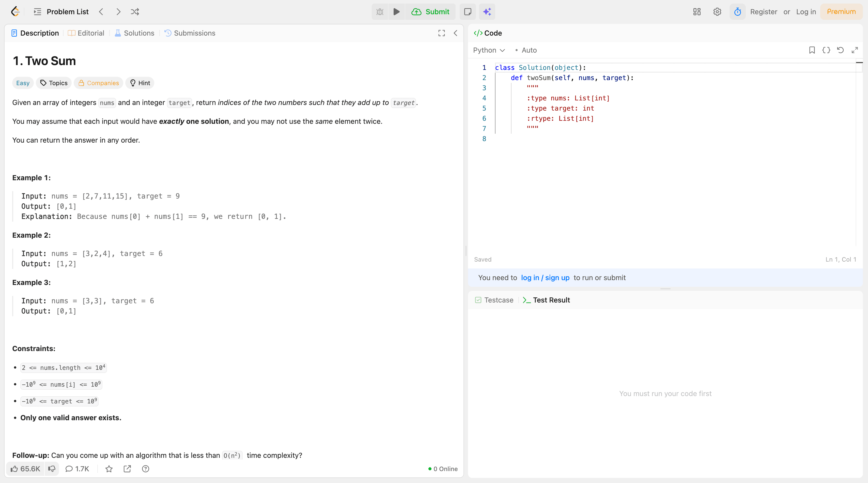The height and width of the screenshot is (483, 868).
Task: Click the shuffle random problem icon
Action: point(135,12)
